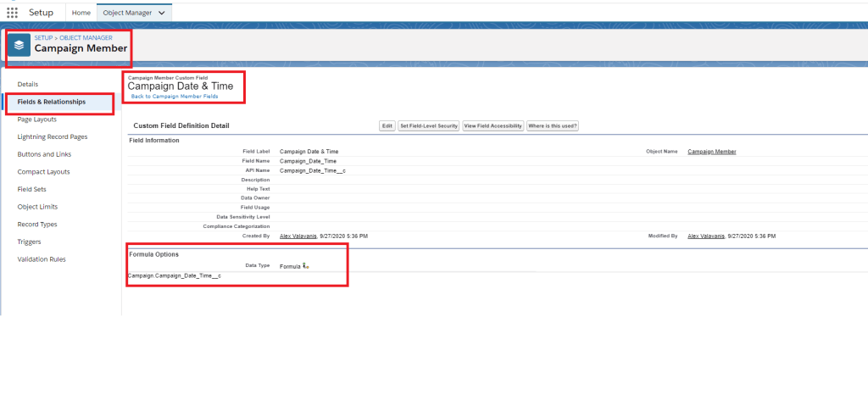Screen dimensions: 868x411
Task: Click the SETUP breadcrumb link
Action: coord(44,37)
